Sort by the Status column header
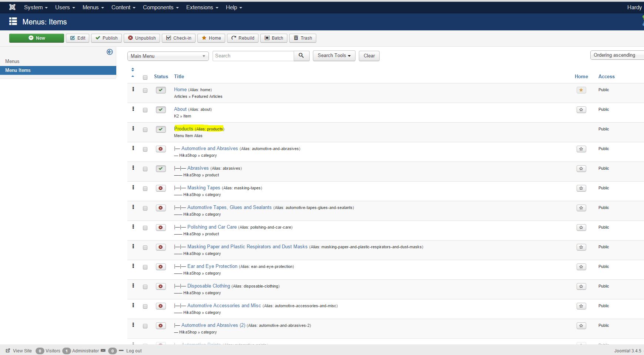Viewport: 644px width, 355px height. pos(161,76)
